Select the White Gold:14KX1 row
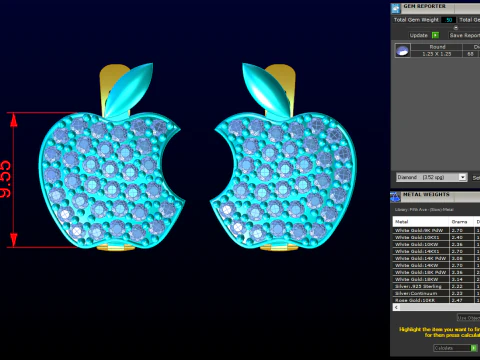 (x=436, y=251)
